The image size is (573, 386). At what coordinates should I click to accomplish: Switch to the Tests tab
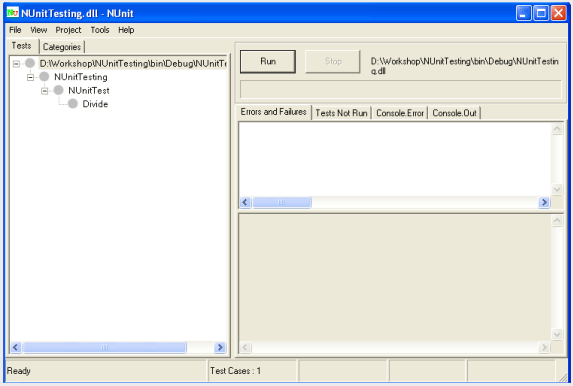click(x=22, y=46)
